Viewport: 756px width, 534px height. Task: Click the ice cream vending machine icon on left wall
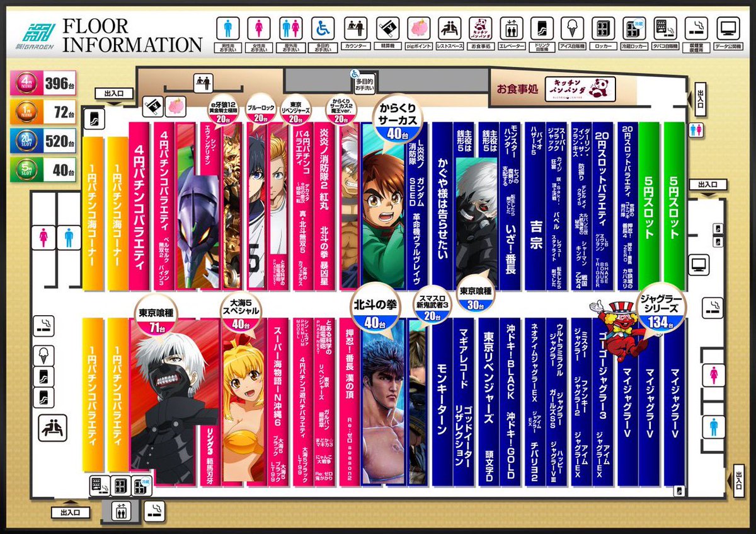[43, 356]
